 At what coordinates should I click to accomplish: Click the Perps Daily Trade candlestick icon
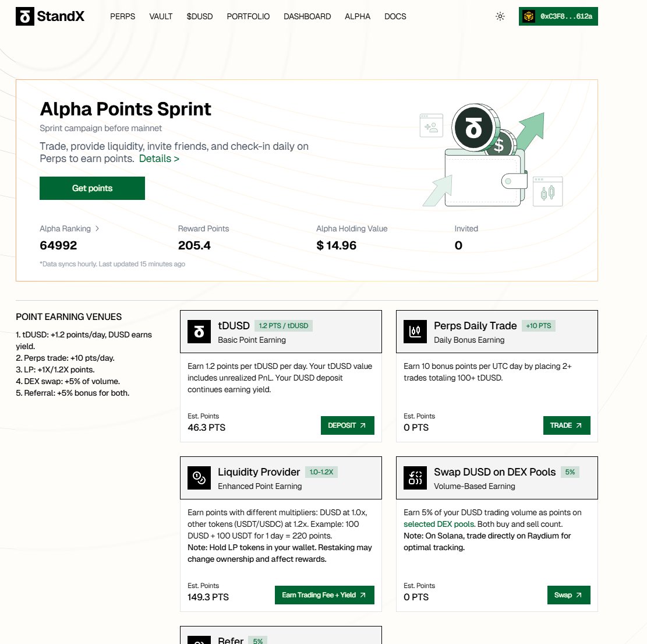[x=415, y=332]
